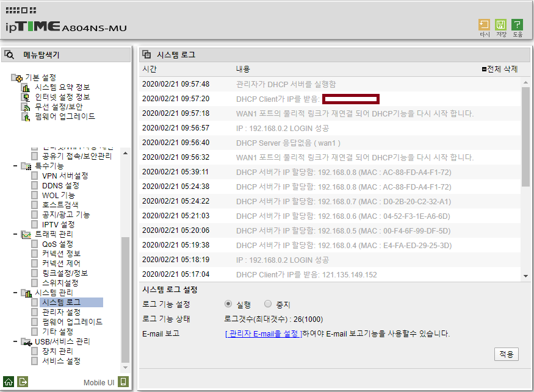Open 공유기 접속/보안관리 menu item
This screenshot has height=392, width=534.
pyautogui.click(x=77, y=156)
